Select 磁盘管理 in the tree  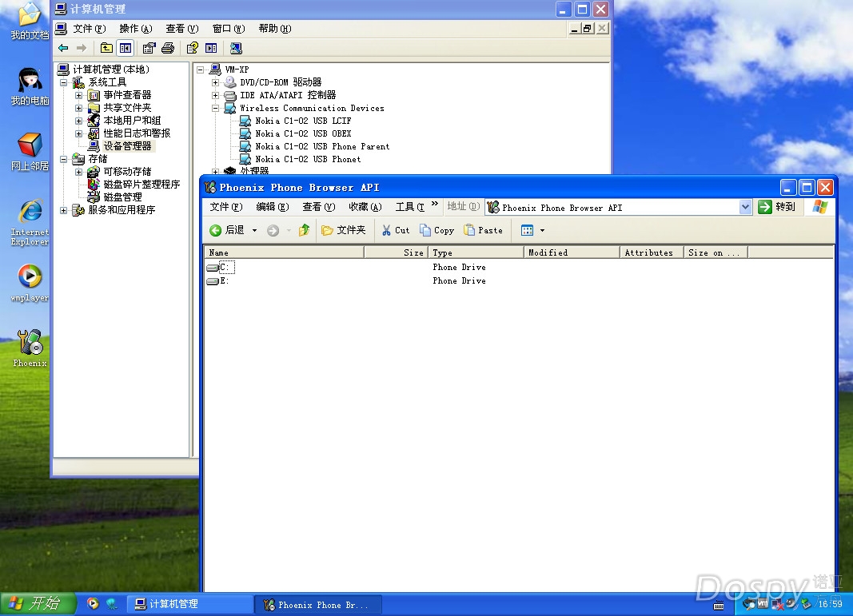tap(122, 197)
